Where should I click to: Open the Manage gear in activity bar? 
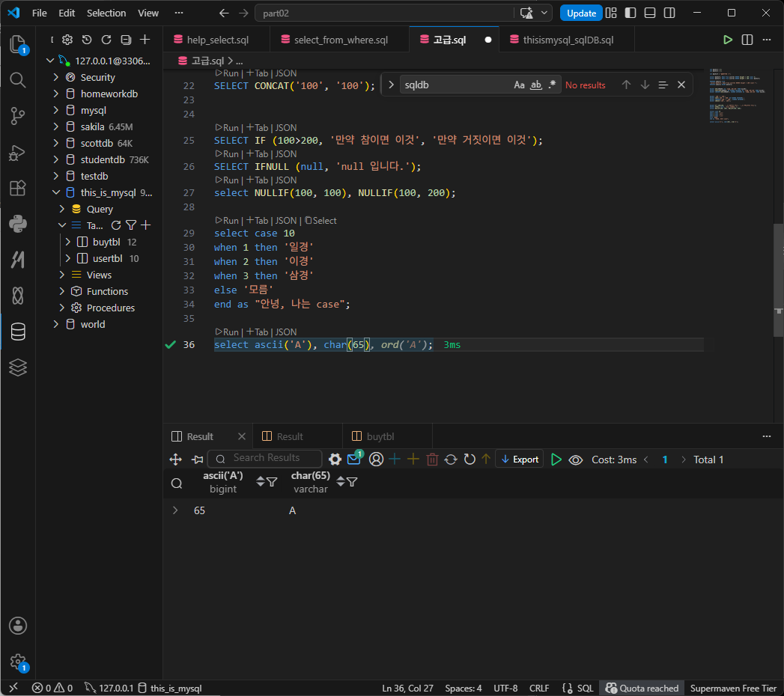coord(18,662)
